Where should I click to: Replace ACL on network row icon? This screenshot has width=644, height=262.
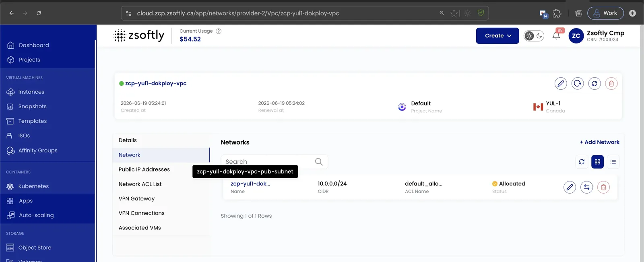(586, 187)
